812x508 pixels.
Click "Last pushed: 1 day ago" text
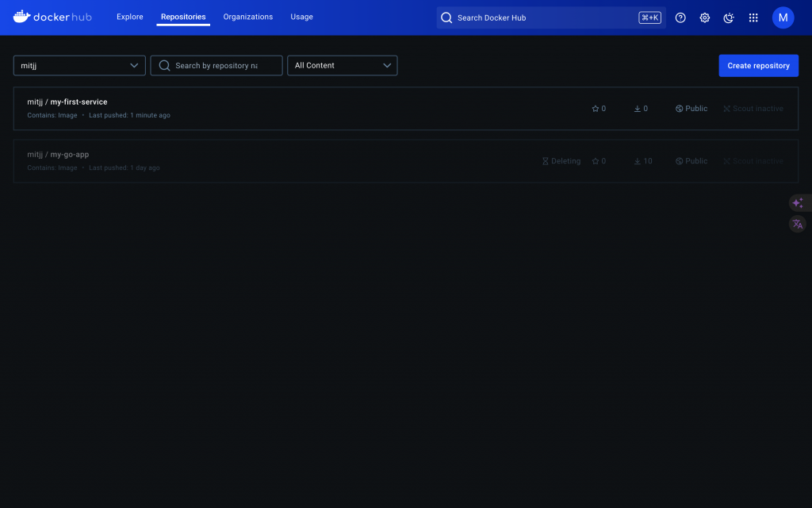[124, 168]
